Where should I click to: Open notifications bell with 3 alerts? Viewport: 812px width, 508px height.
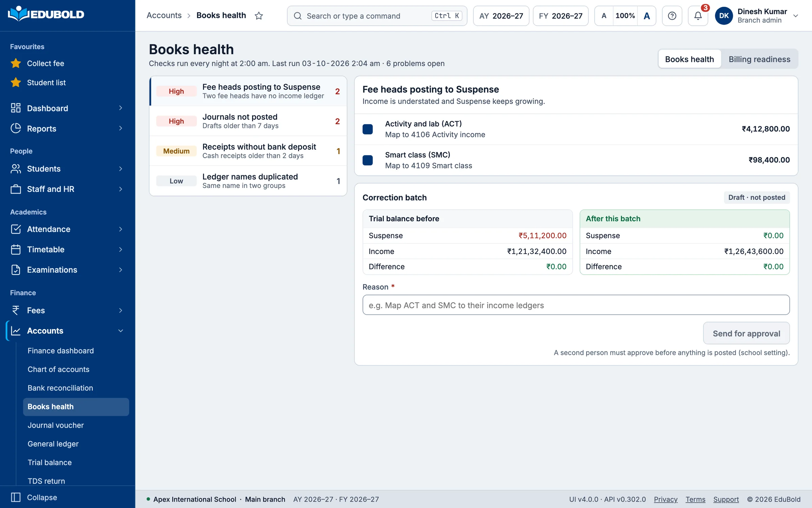pyautogui.click(x=698, y=16)
